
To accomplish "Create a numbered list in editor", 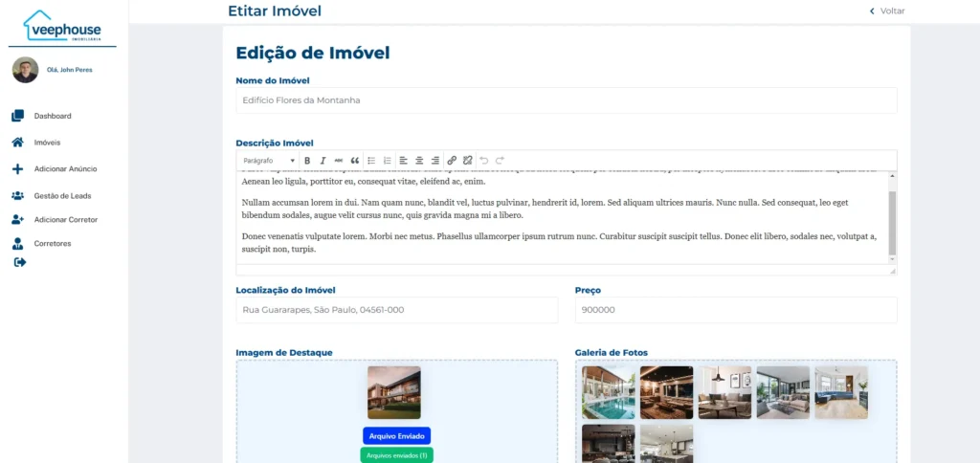I will pos(387,161).
